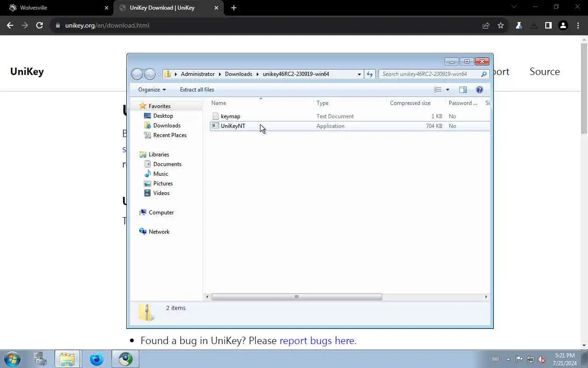Select the keymap text document file
The width and height of the screenshot is (588, 368).
point(350,116)
